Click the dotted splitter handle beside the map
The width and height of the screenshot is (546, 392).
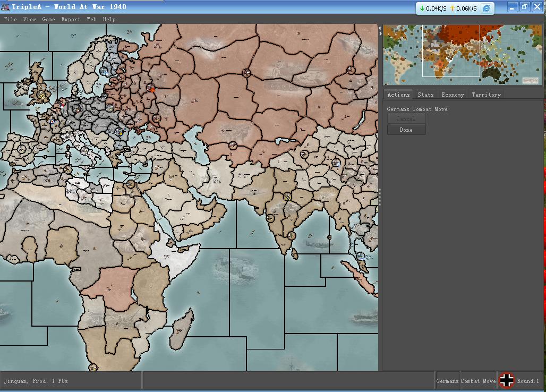[380, 197]
